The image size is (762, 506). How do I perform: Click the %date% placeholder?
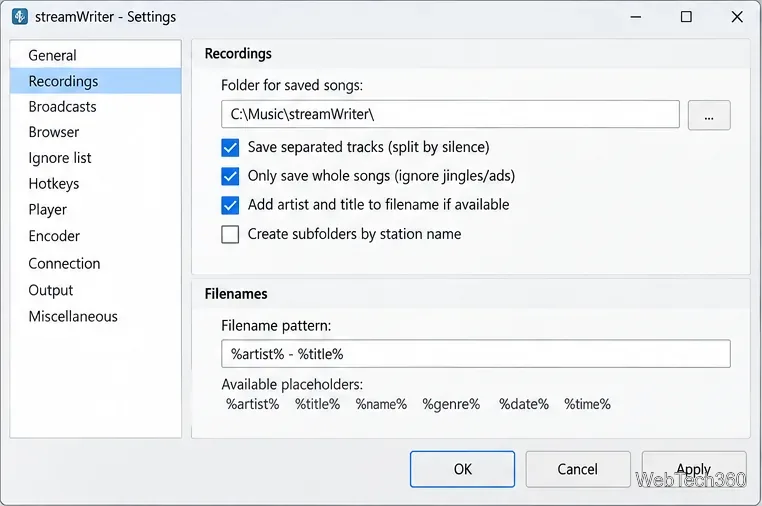pos(524,404)
